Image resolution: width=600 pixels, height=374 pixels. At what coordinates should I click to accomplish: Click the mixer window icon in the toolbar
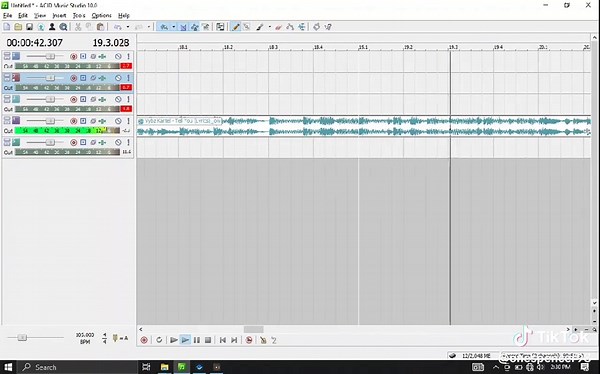tap(220, 27)
